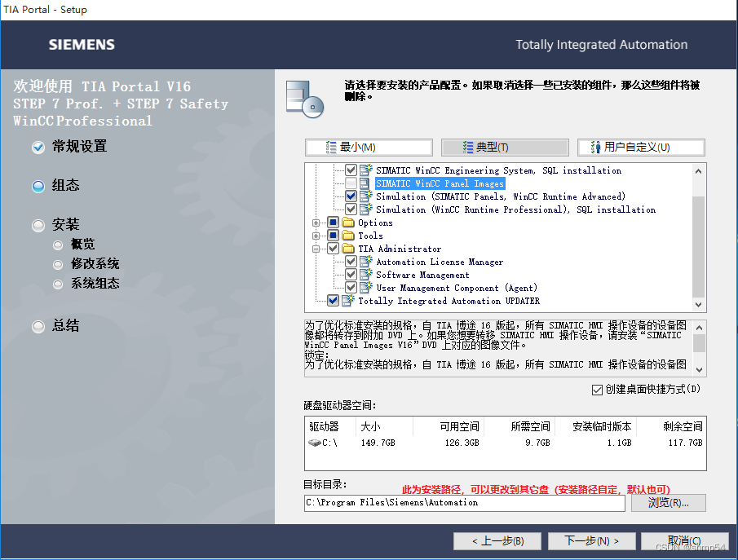The height and width of the screenshot is (560, 738).
Task: Uncheck the Software Management checkbox
Action: coord(351,275)
